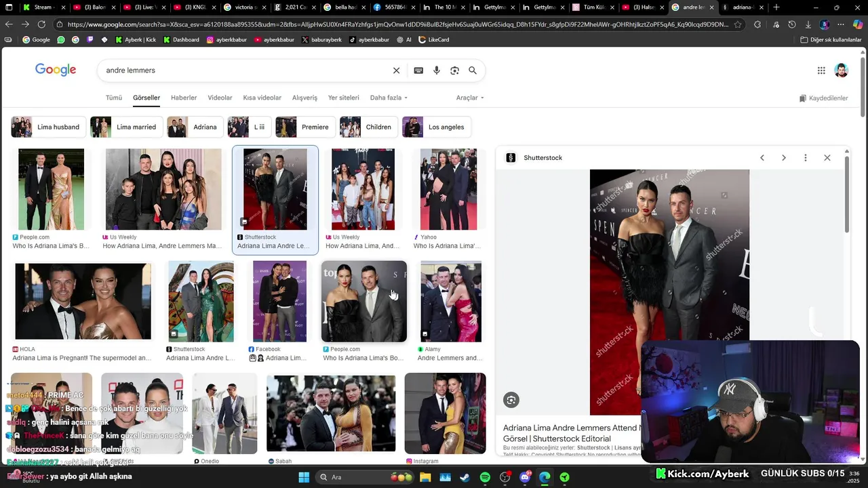Go to previous image in preview panel

(762, 158)
